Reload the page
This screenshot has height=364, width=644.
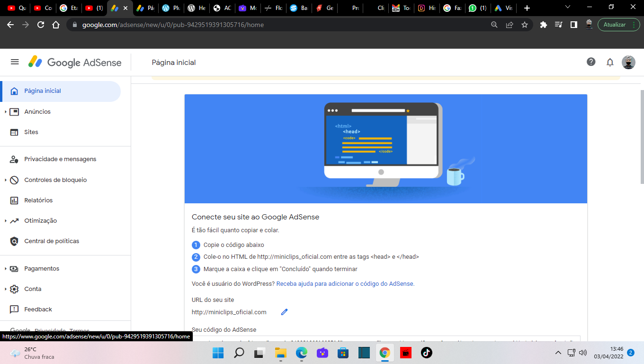tap(41, 25)
